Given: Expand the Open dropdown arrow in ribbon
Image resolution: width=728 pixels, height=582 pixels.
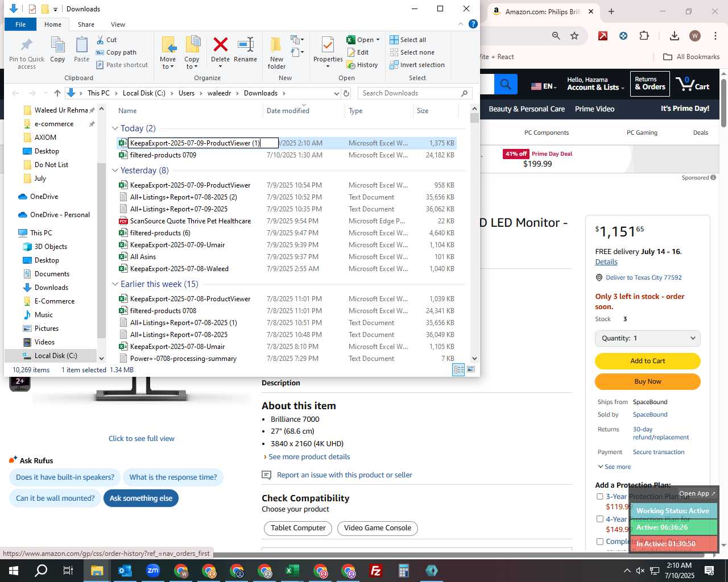Looking at the screenshot, I should (x=378, y=40).
